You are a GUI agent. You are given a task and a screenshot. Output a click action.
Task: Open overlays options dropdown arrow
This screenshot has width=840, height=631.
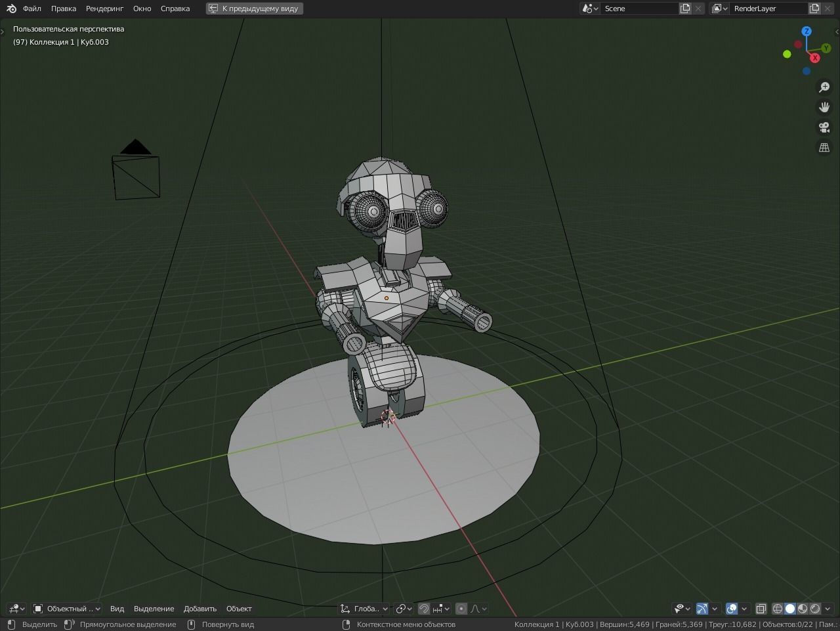point(744,609)
